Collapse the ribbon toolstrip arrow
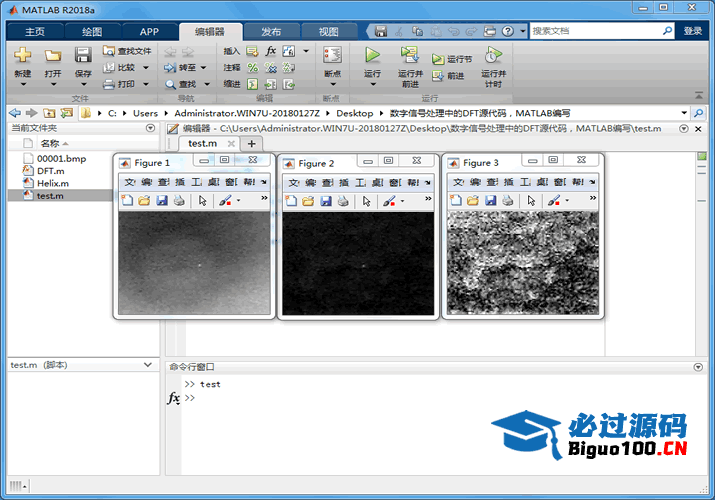This screenshot has width=715, height=500. 699,95
